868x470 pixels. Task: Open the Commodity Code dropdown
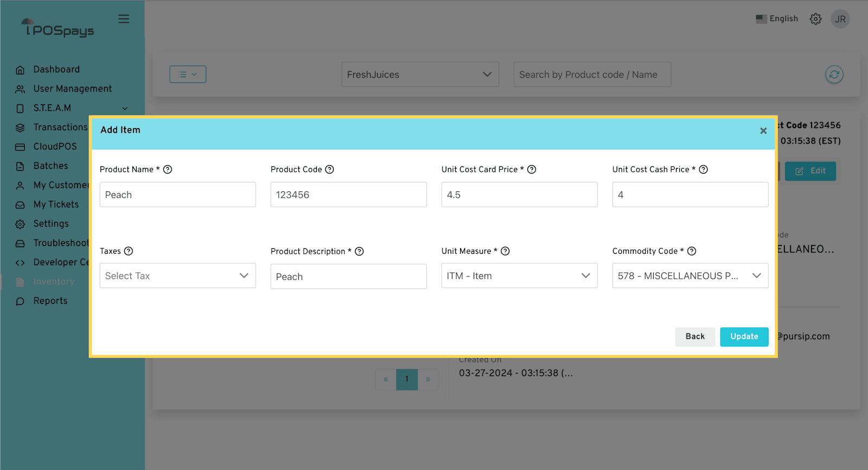(690, 276)
